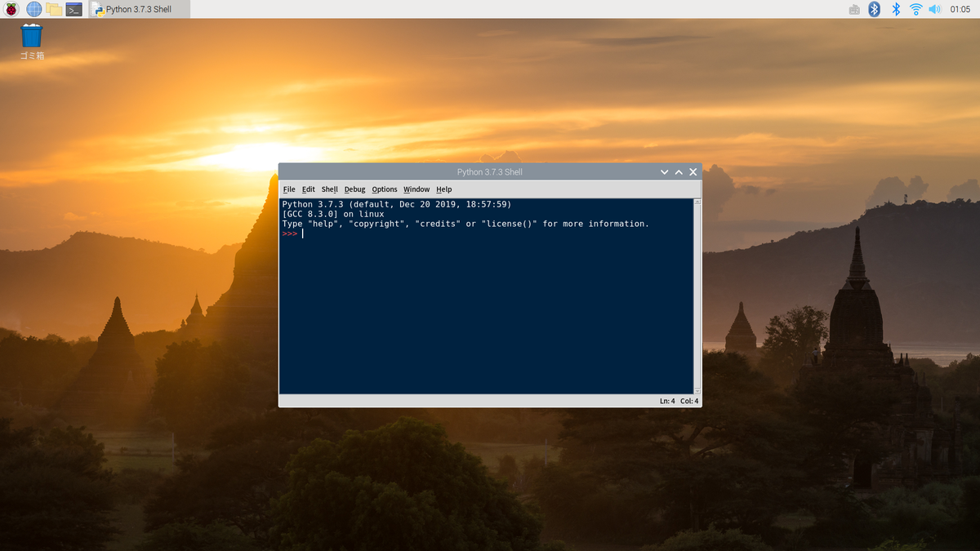Open the Options menu
980x551 pixels.
[x=385, y=189]
